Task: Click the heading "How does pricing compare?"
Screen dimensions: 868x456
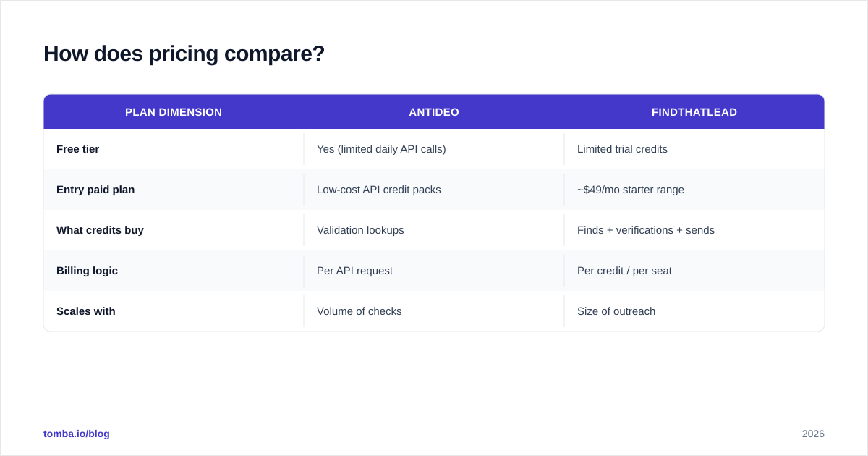Action: point(184,54)
